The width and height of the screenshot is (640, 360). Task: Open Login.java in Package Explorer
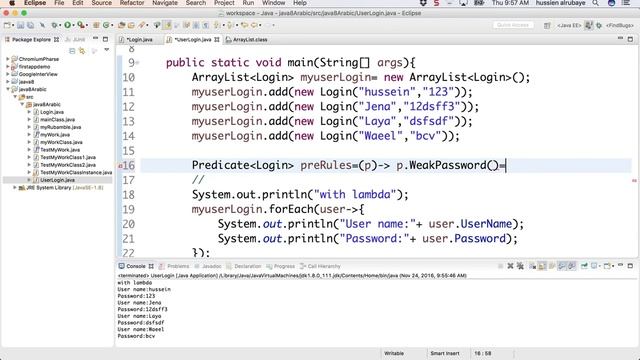coord(51,112)
